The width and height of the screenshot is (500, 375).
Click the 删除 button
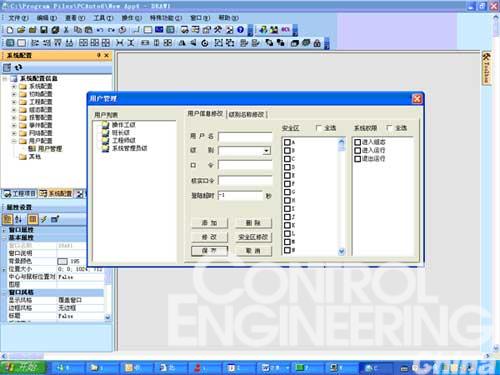point(253,223)
